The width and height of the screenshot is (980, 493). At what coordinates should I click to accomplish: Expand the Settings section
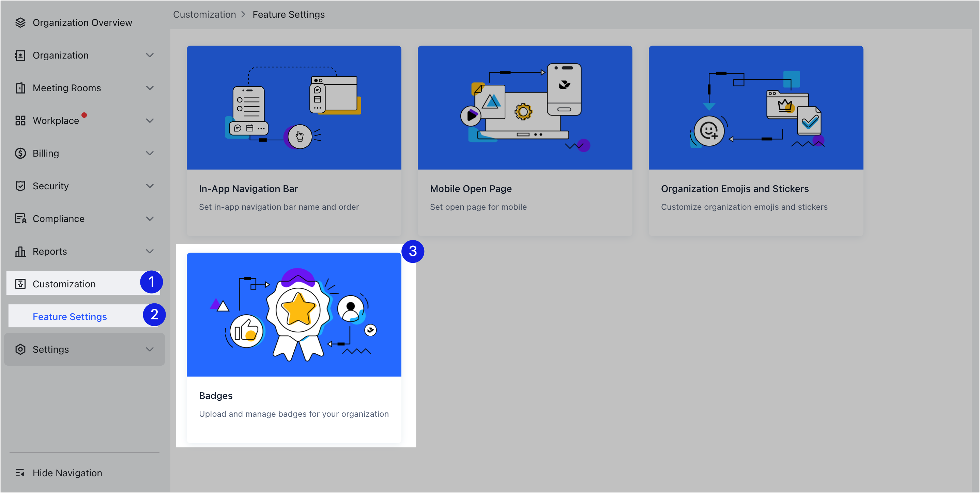pos(150,349)
